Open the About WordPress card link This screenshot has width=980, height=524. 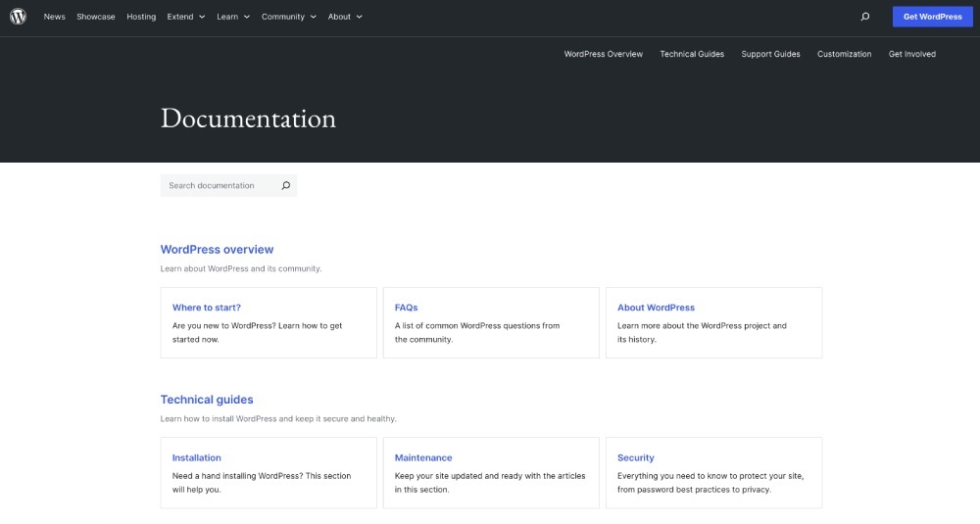click(x=657, y=308)
